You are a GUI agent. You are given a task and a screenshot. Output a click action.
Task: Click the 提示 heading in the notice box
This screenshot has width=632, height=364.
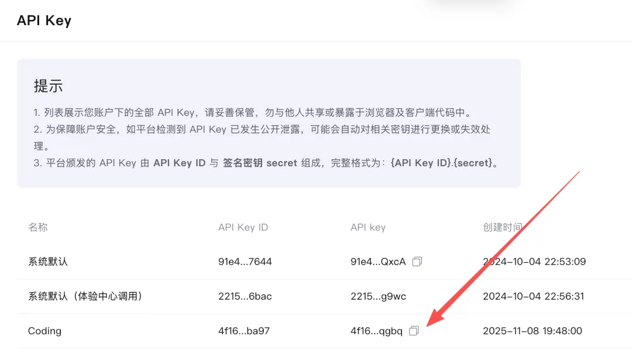[x=48, y=86]
